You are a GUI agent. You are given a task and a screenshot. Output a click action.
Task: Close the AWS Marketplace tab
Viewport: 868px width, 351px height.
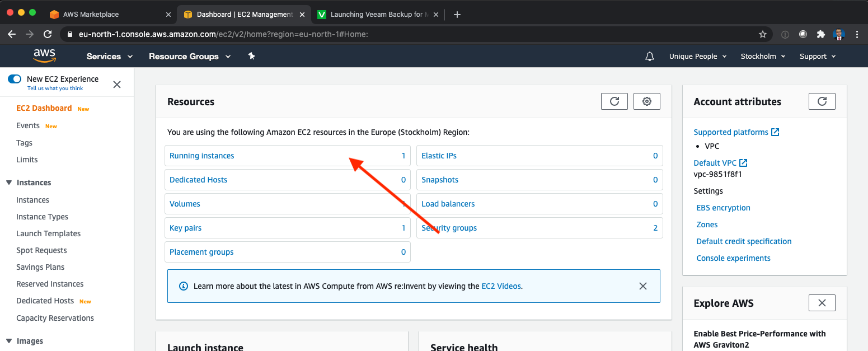point(169,15)
